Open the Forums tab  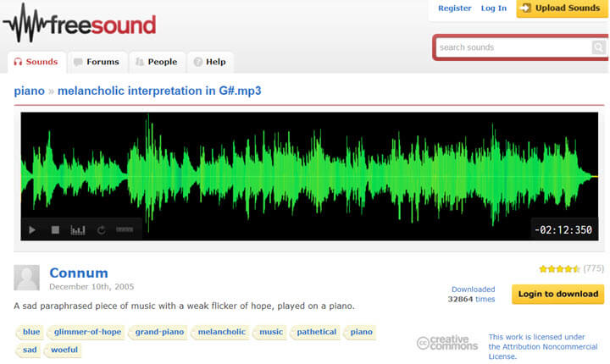pyautogui.click(x=97, y=62)
